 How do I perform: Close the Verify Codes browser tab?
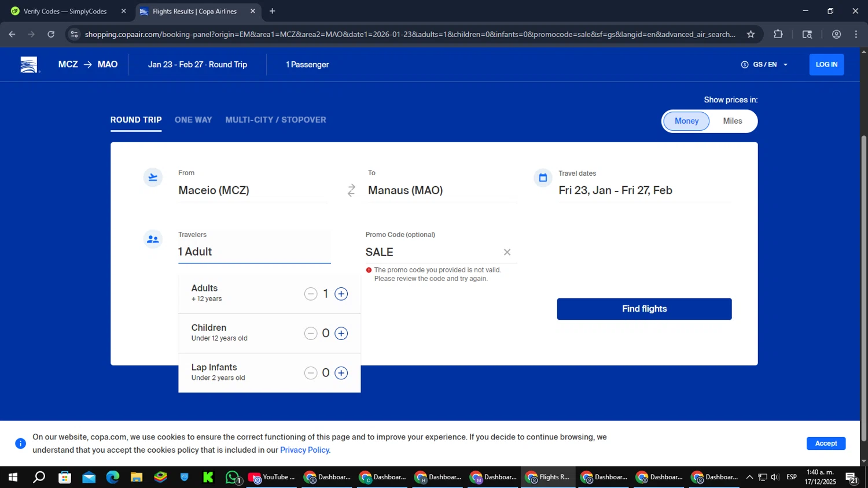pyautogui.click(x=123, y=11)
